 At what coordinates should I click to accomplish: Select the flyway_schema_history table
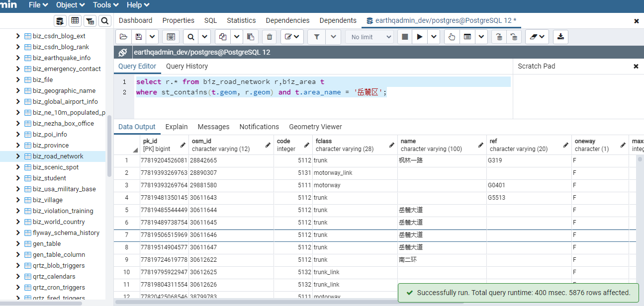66,232
